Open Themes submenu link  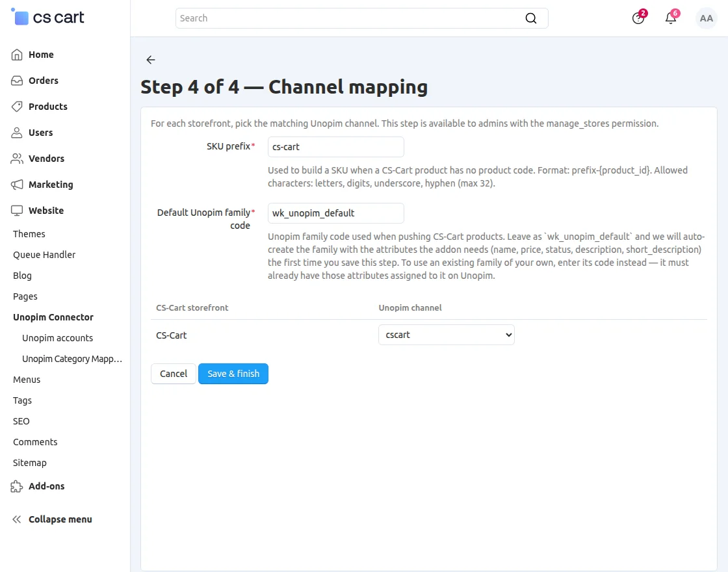click(x=29, y=233)
